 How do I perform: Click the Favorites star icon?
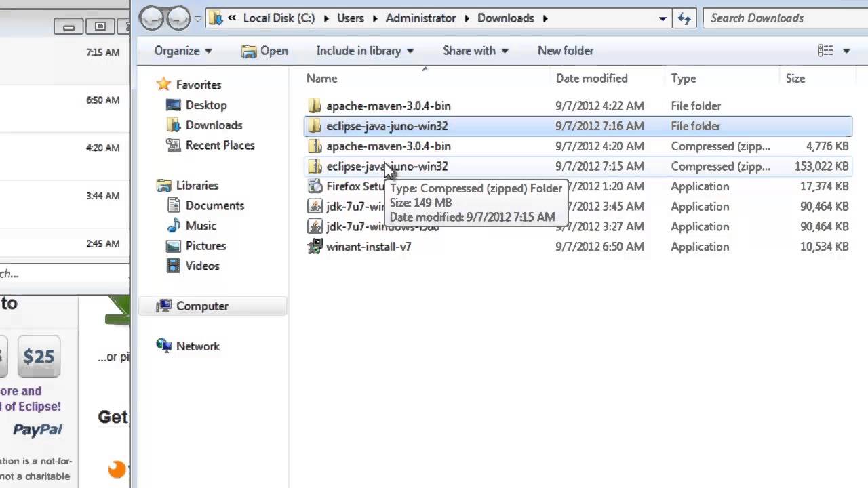coord(163,85)
